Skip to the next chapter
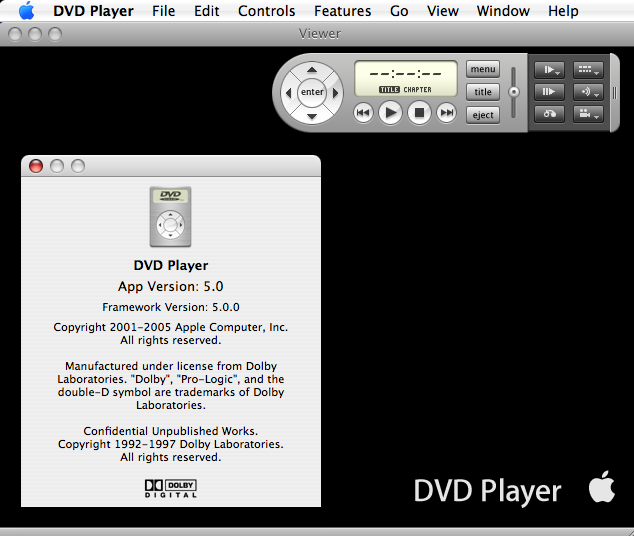This screenshot has width=634, height=536. pos(446,112)
